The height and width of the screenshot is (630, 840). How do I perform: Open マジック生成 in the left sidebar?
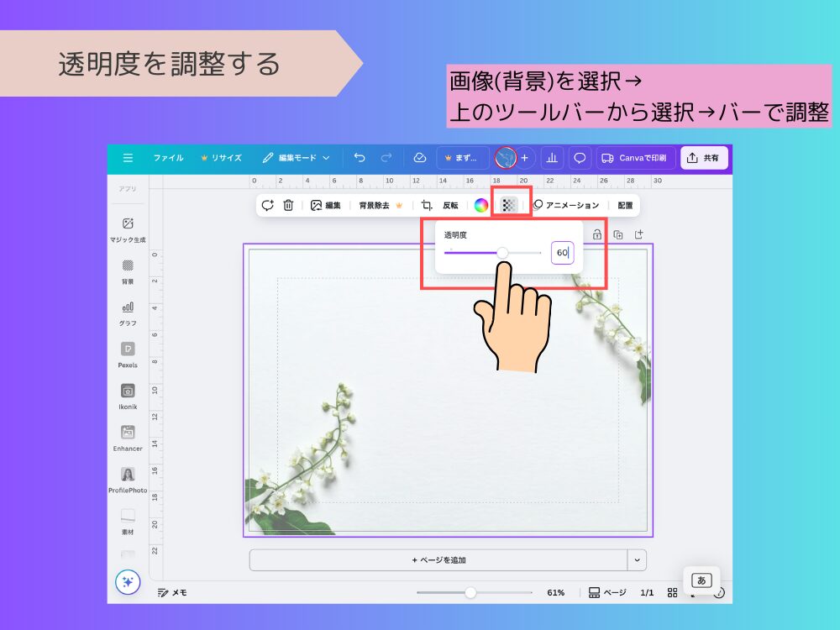[x=128, y=228]
